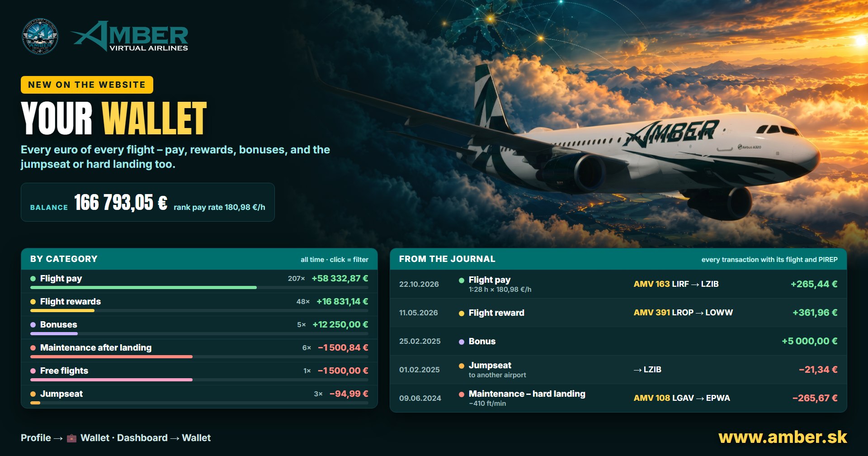Click the Dashboard breadcrumb in the footer
Screen dimensions: 868x456
point(142,438)
